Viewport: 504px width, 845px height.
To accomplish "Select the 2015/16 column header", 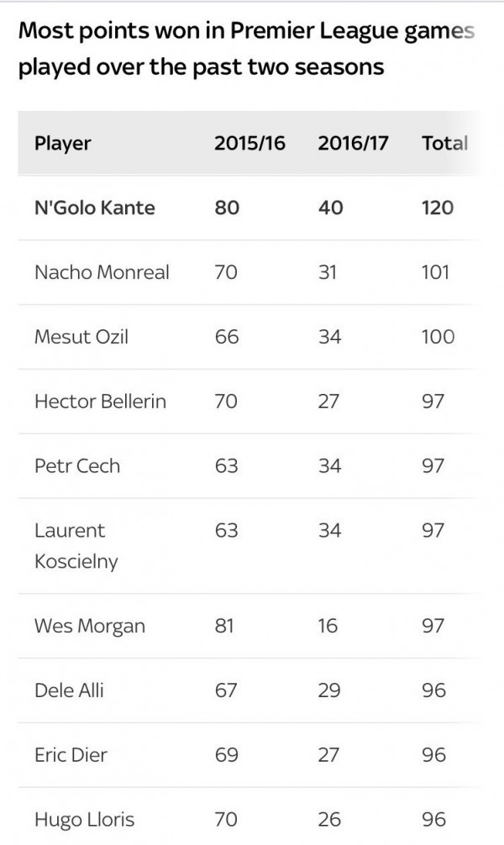I will (x=249, y=143).
